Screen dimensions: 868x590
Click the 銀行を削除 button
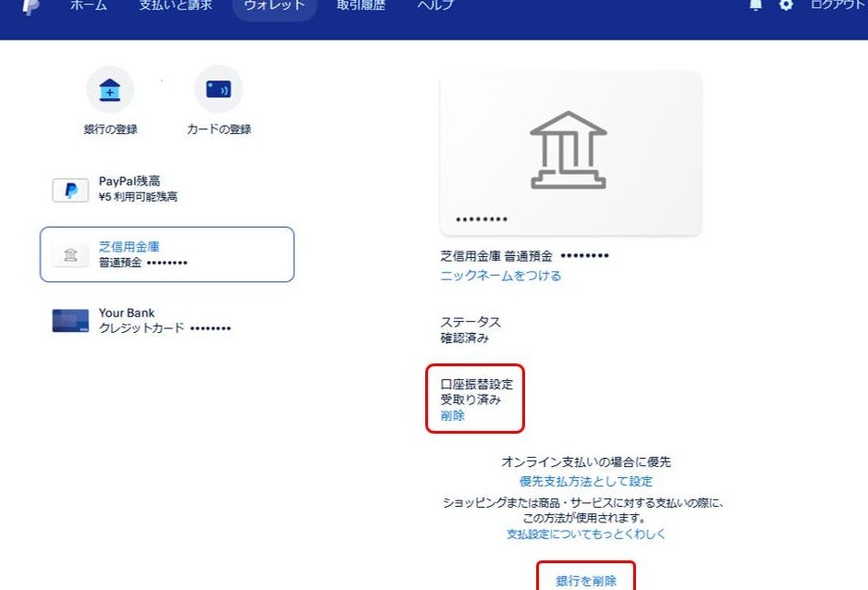pyautogui.click(x=586, y=581)
